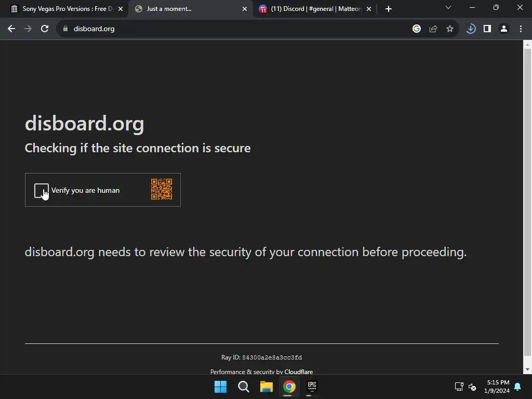Open the clock showing 5:15 PM
Viewport: 532px width, 399px height.
[x=497, y=387]
